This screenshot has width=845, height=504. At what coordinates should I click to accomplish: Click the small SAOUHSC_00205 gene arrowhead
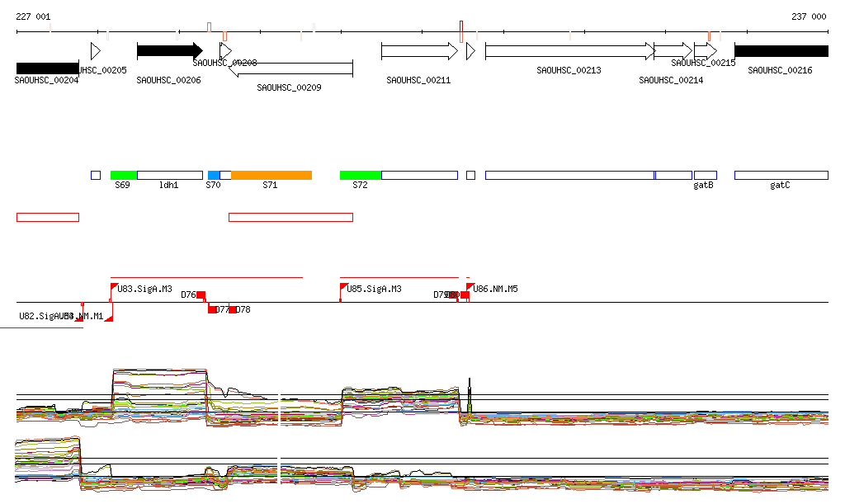coord(96,51)
